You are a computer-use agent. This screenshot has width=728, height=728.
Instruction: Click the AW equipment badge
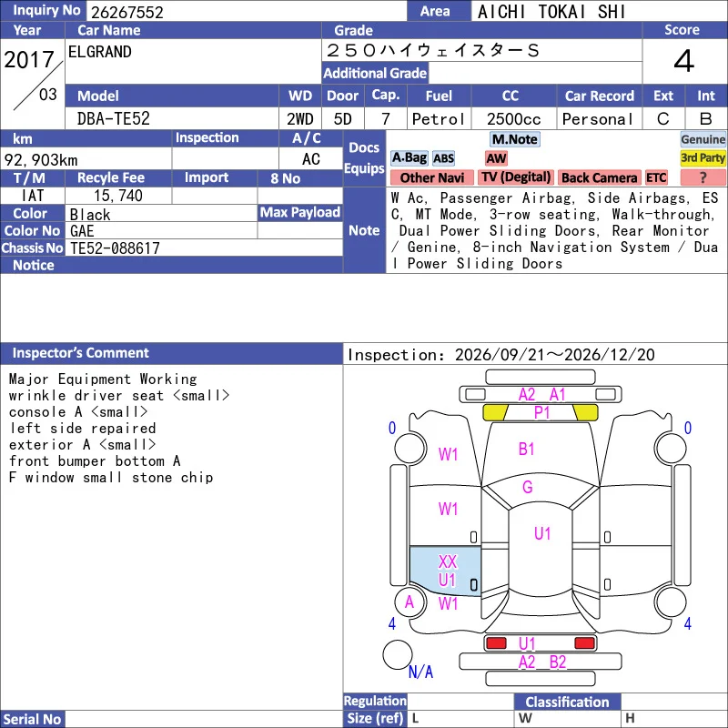(496, 158)
